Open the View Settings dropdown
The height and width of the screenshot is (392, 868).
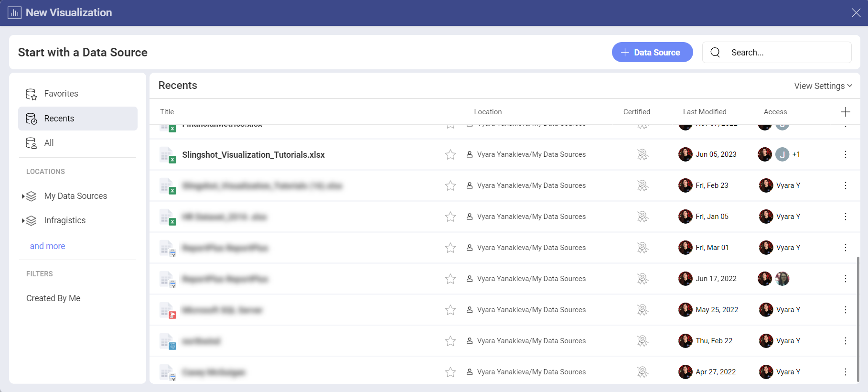tap(823, 86)
